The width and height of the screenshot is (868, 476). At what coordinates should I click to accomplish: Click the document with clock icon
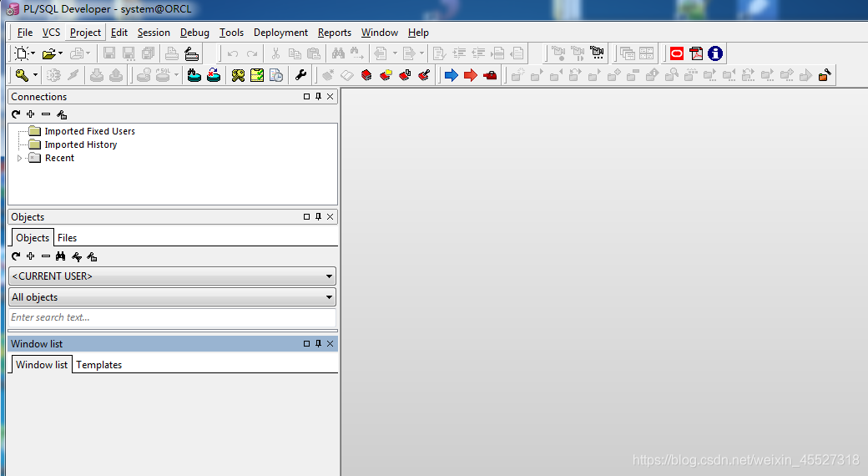coord(276,75)
